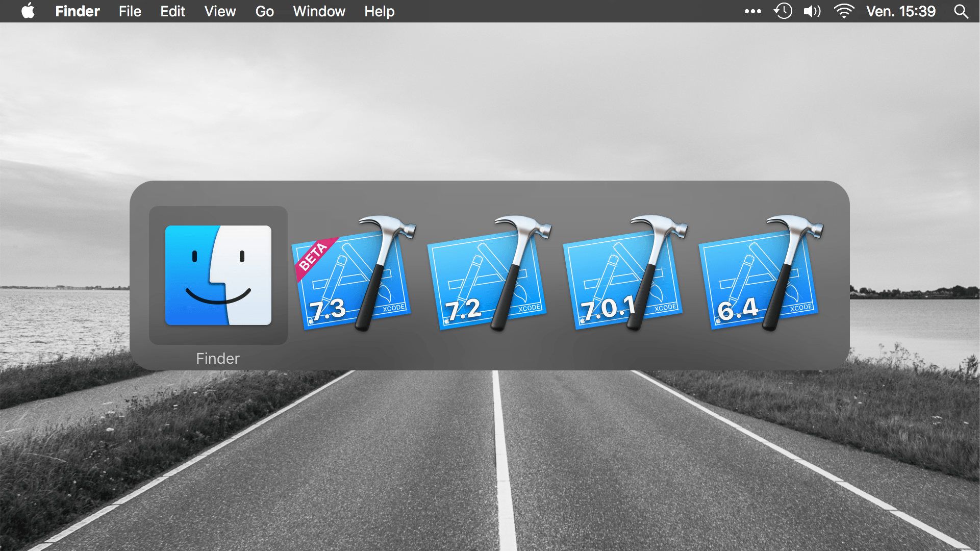The width and height of the screenshot is (980, 551).
Task: Open the three-dots menu bar item
Action: pos(752,11)
